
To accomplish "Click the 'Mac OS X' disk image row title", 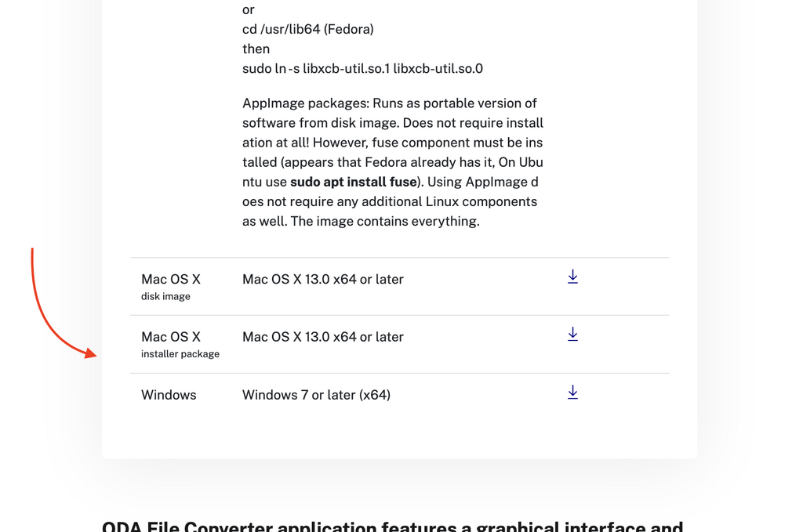I will (x=171, y=279).
